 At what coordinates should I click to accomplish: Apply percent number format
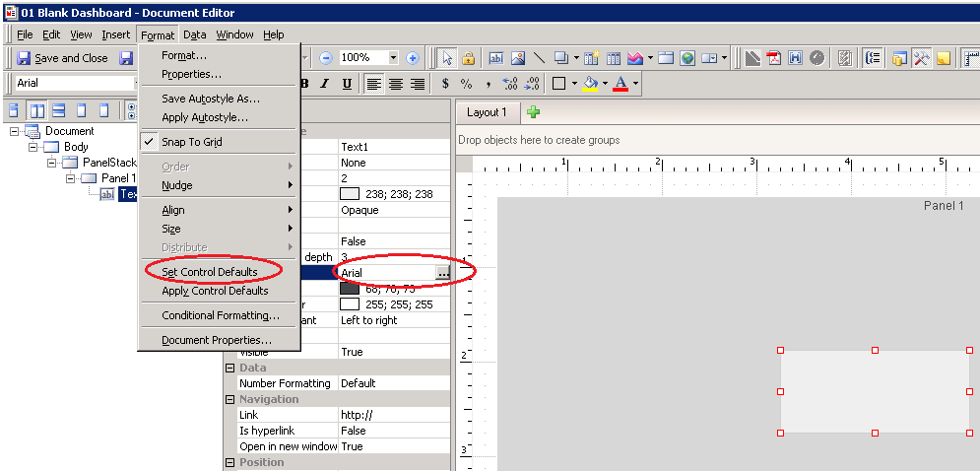point(466,84)
